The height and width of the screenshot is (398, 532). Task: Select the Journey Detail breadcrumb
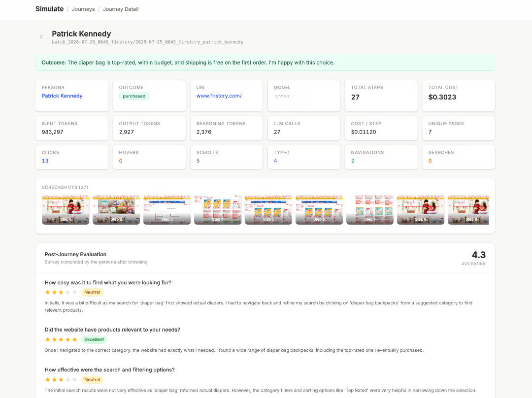[x=121, y=9]
